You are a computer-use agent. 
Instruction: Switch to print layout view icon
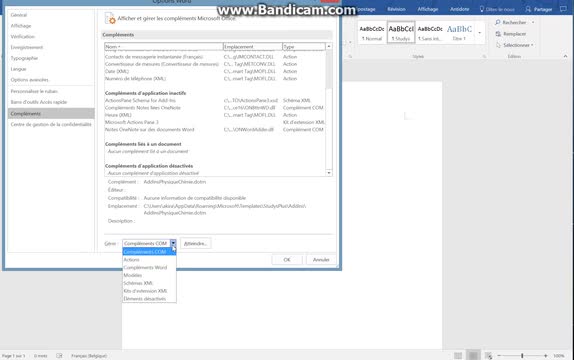(473, 356)
